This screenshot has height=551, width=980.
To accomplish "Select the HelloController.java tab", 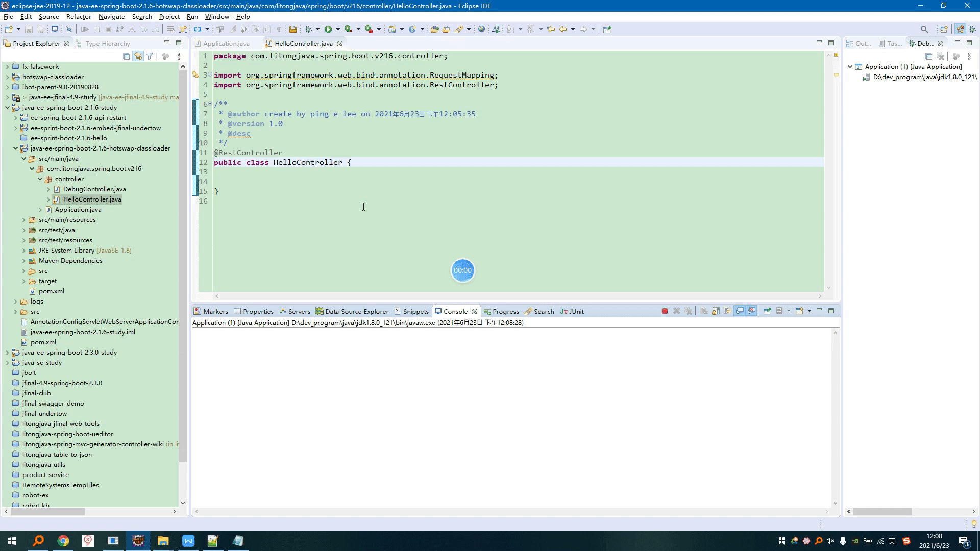I will tap(303, 43).
